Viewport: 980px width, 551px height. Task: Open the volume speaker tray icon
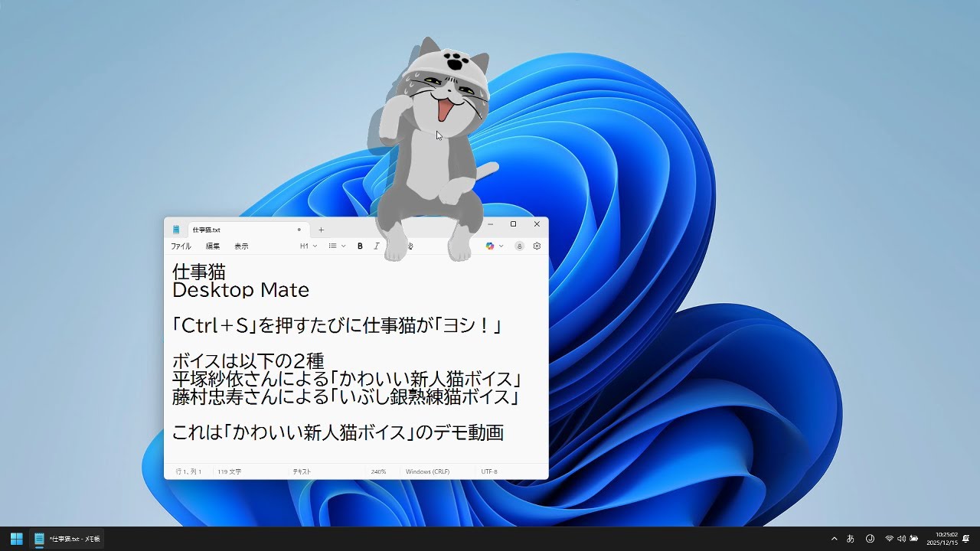[901, 539]
